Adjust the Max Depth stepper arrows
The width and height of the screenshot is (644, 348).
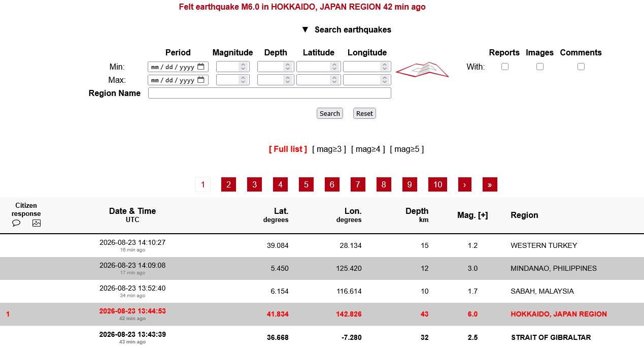288,80
